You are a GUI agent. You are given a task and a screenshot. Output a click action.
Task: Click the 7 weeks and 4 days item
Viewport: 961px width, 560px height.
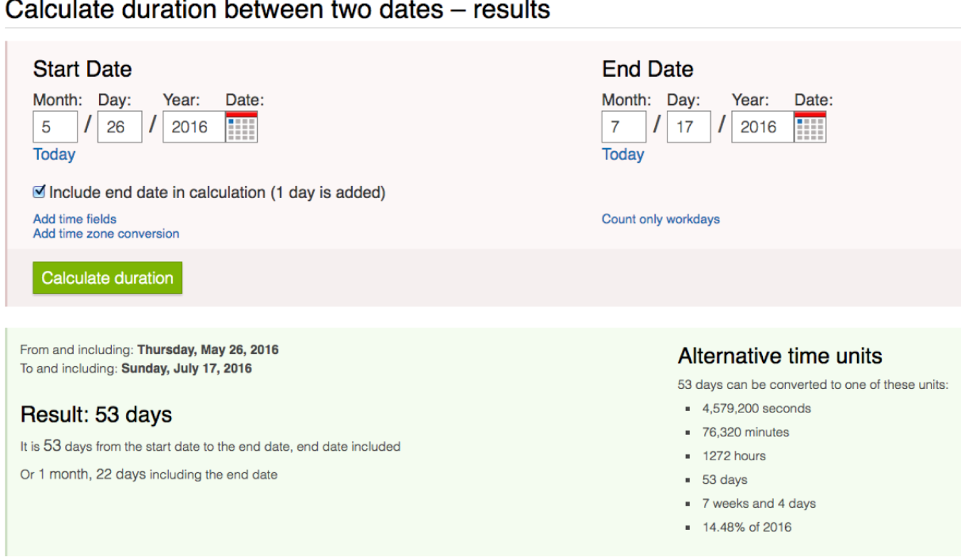click(x=759, y=504)
